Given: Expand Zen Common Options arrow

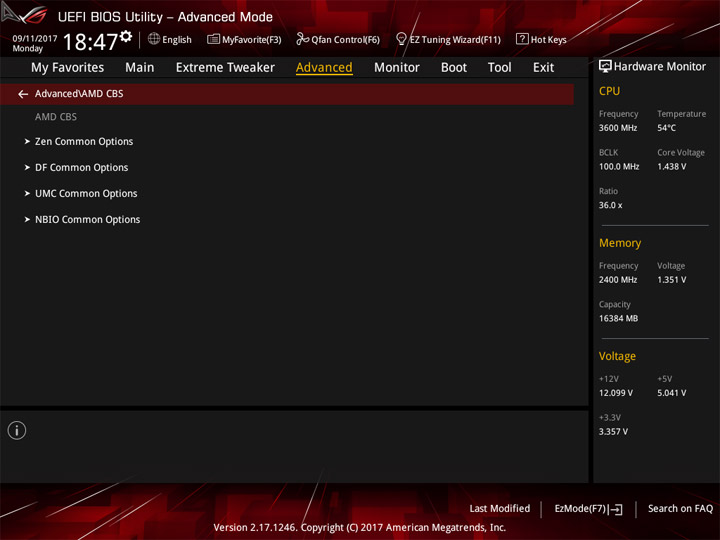Looking at the screenshot, I should pyautogui.click(x=27, y=141).
